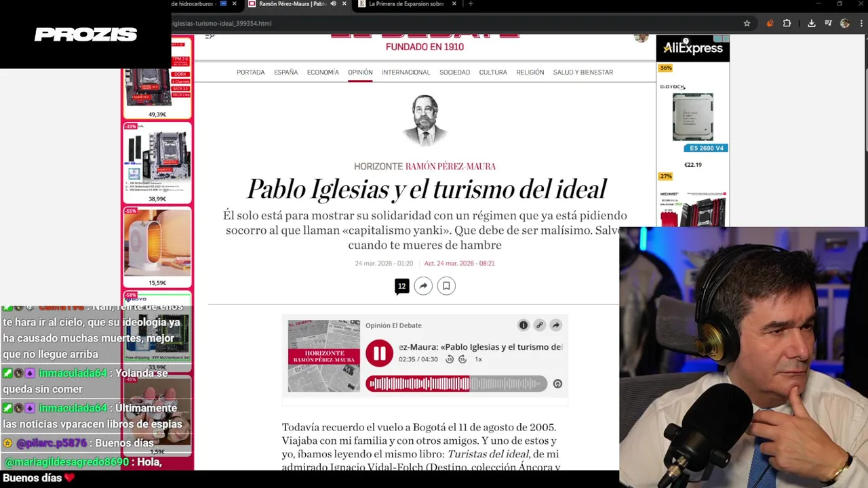Open Economía section
The image size is (868, 488).
323,72
